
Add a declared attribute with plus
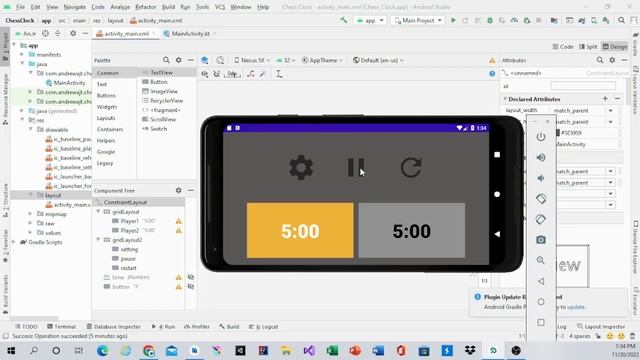pyautogui.click(x=605, y=99)
